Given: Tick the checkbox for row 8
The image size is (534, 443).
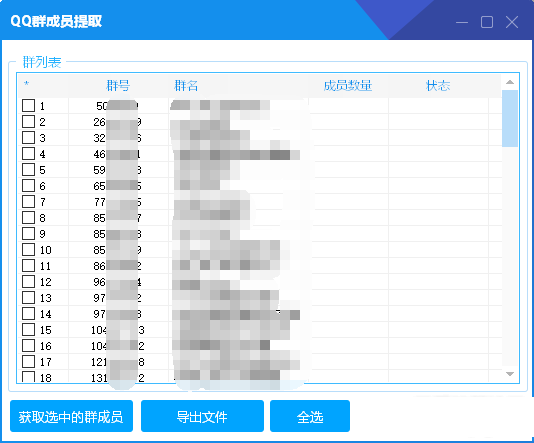Looking at the screenshot, I should [28, 218].
